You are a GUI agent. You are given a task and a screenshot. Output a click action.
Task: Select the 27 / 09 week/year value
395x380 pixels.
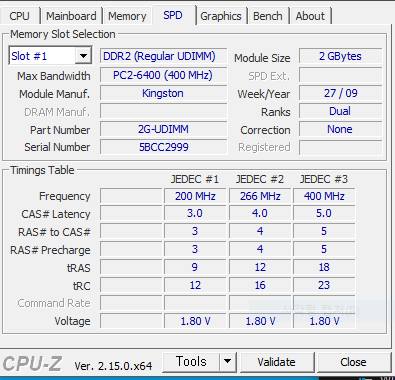[x=340, y=93]
